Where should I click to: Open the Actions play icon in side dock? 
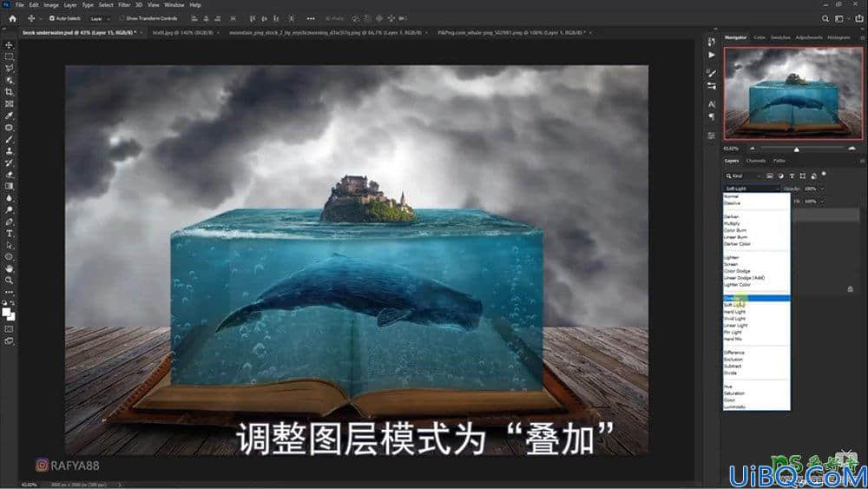click(x=712, y=55)
